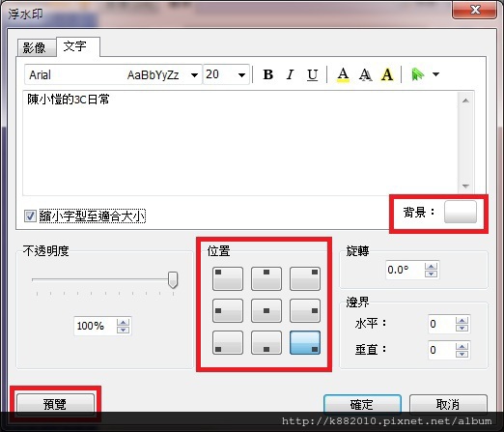Viewport: 504px width, 432px height.
Task: Close the 浮水印 dialog window
Action: [475, 10]
